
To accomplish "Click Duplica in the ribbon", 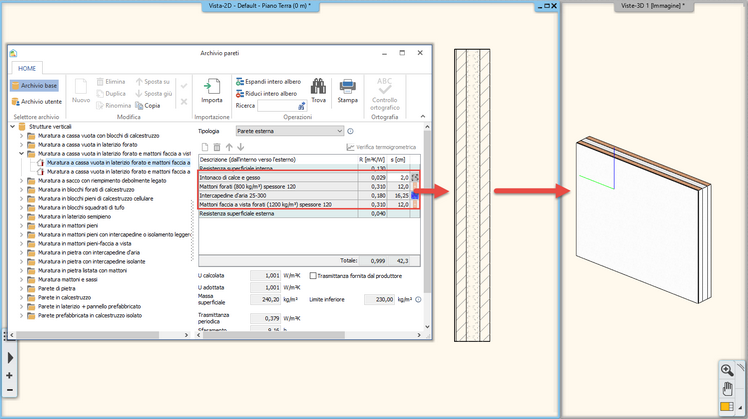I will [x=111, y=94].
